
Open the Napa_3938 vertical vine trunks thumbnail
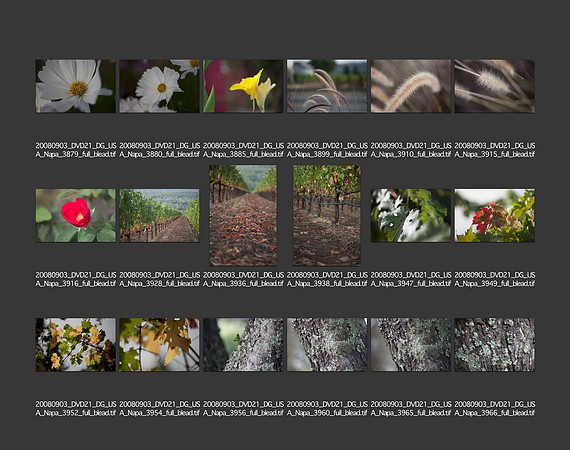[x=327, y=216]
